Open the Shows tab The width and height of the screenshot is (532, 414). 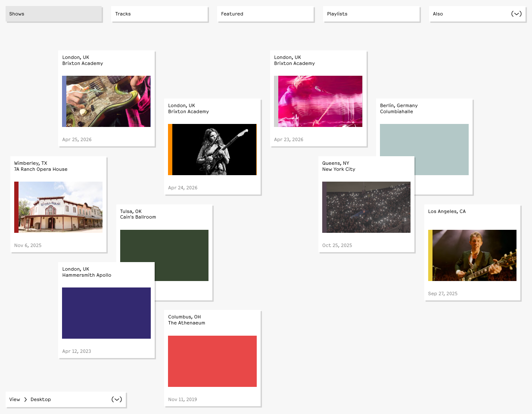click(54, 14)
